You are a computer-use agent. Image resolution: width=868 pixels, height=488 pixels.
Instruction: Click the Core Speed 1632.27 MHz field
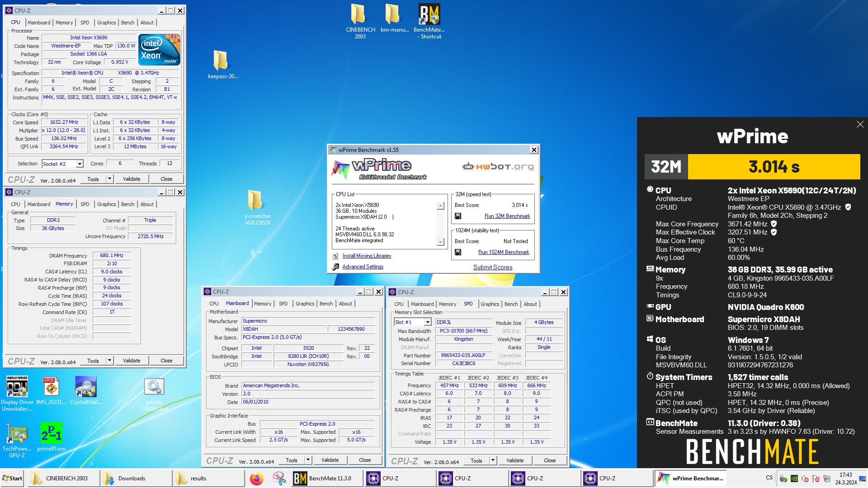[x=64, y=122]
